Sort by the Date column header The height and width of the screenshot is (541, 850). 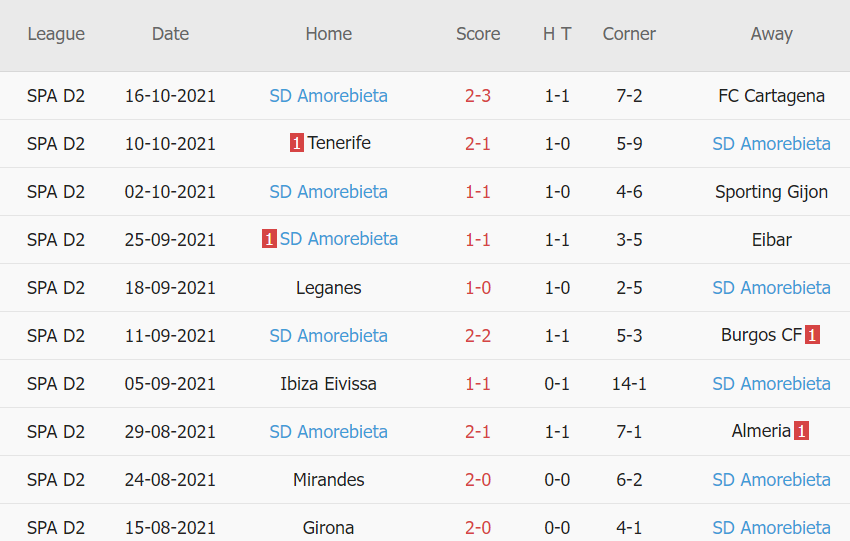170,34
